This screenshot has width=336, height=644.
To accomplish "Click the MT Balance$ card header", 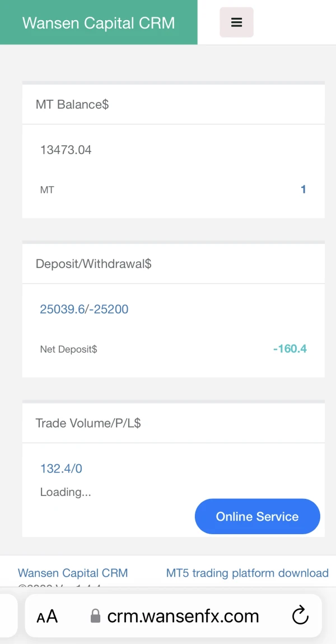I will pyautogui.click(x=72, y=104).
